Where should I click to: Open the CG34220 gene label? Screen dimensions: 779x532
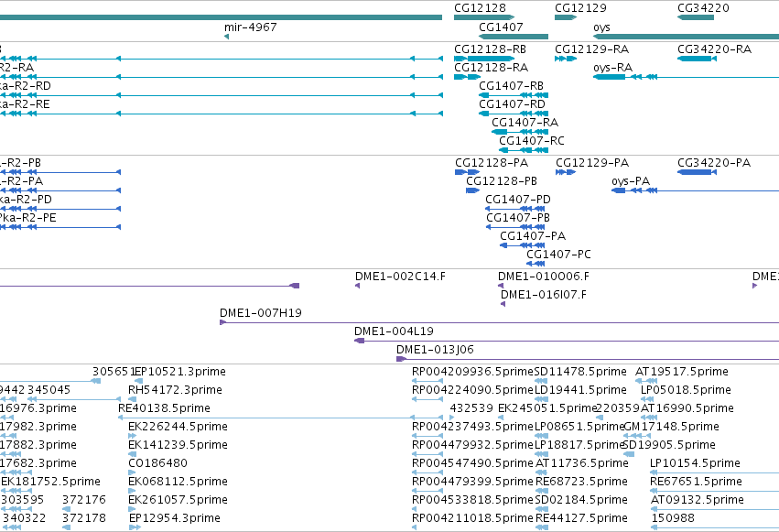point(703,8)
